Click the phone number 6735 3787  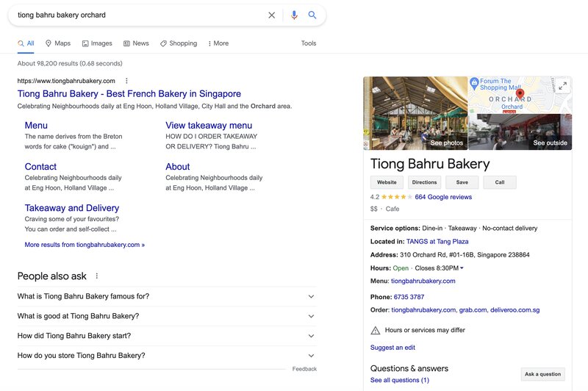tap(409, 297)
